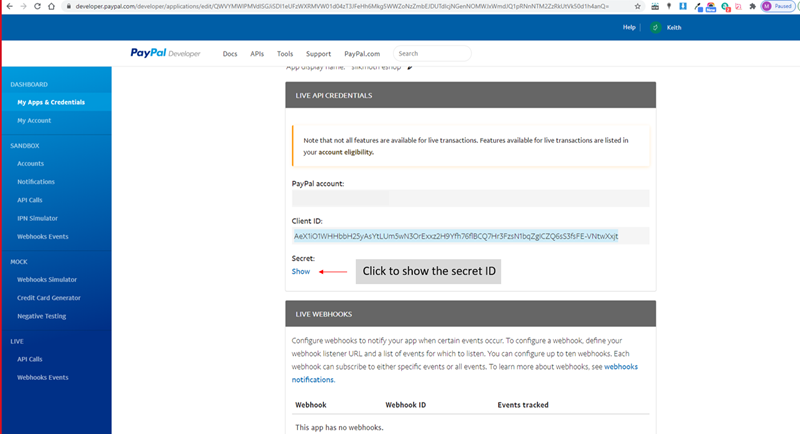Click the green user avatar icon
The image size is (800, 434).
coord(655,27)
